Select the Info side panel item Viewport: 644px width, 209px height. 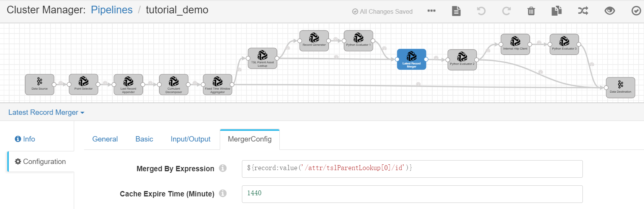pyautogui.click(x=25, y=139)
